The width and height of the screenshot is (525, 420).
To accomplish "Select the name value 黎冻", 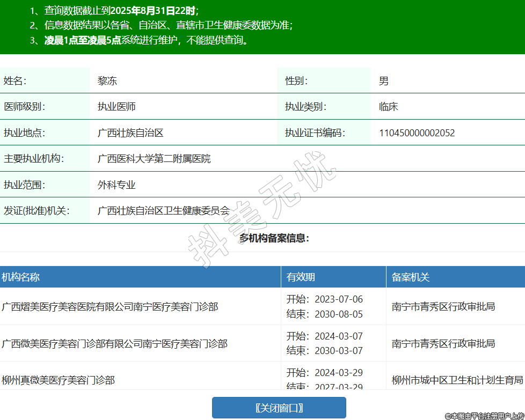I will (x=107, y=81).
